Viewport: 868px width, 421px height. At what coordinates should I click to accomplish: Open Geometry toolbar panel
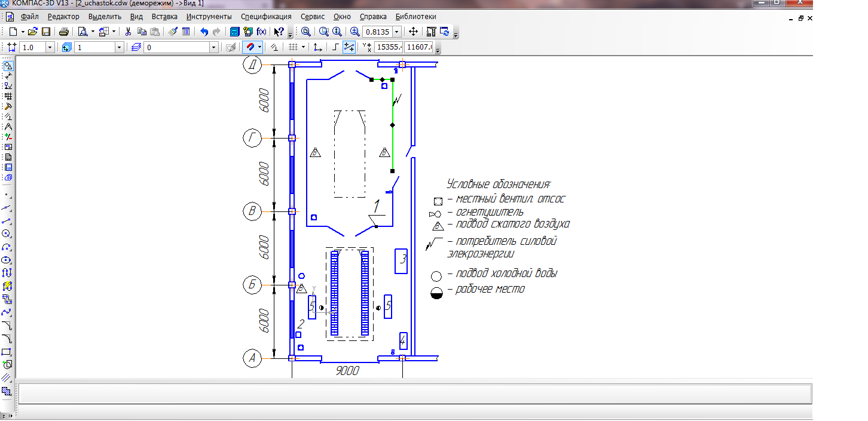(8, 66)
